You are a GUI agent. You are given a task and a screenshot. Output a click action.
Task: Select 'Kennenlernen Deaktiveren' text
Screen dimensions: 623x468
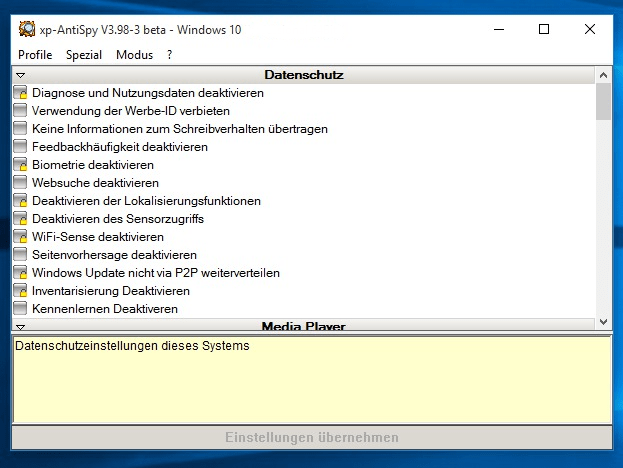[x=105, y=309]
